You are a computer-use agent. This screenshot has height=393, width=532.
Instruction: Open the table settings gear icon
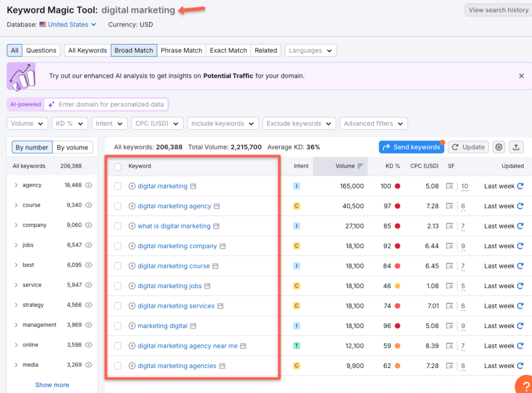pos(498,147)
